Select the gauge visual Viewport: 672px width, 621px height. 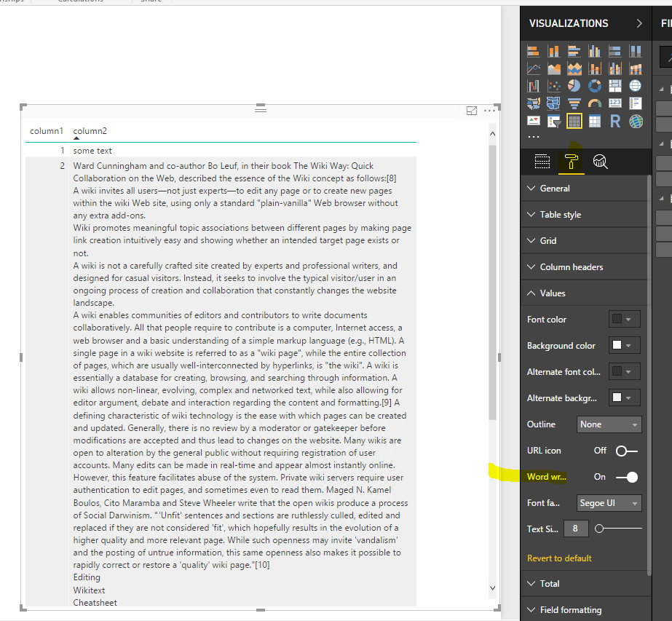point(594,103)
